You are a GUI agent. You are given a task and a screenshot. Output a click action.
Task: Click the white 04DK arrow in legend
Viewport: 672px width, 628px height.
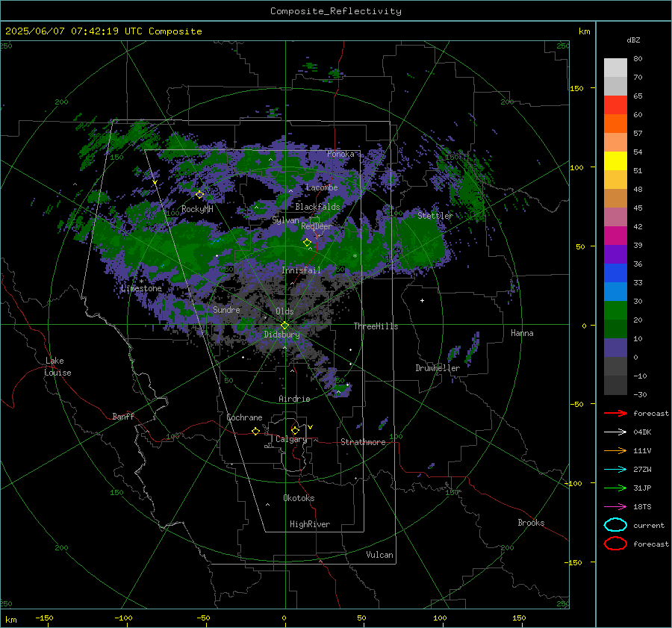(x=615, y=432)
